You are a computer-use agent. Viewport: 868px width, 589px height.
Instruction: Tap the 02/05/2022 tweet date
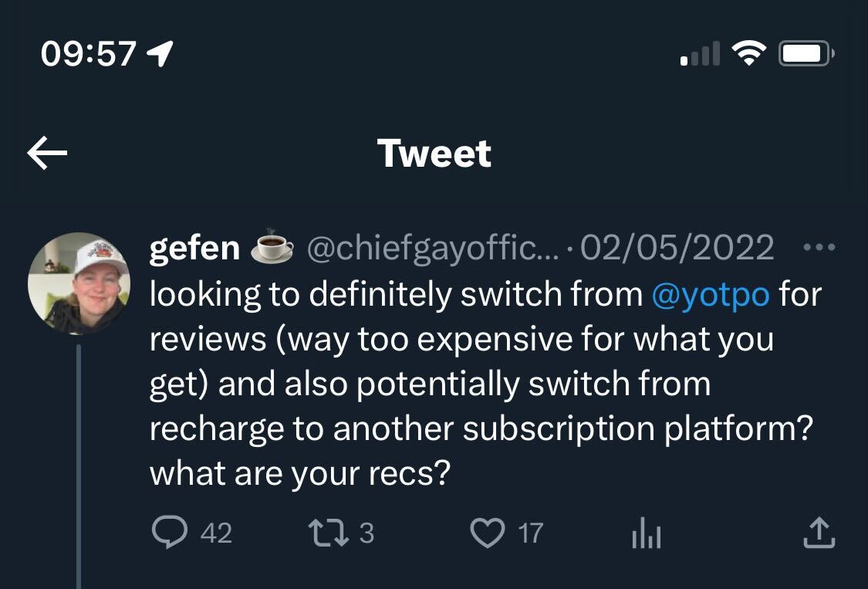click(677, 249)
